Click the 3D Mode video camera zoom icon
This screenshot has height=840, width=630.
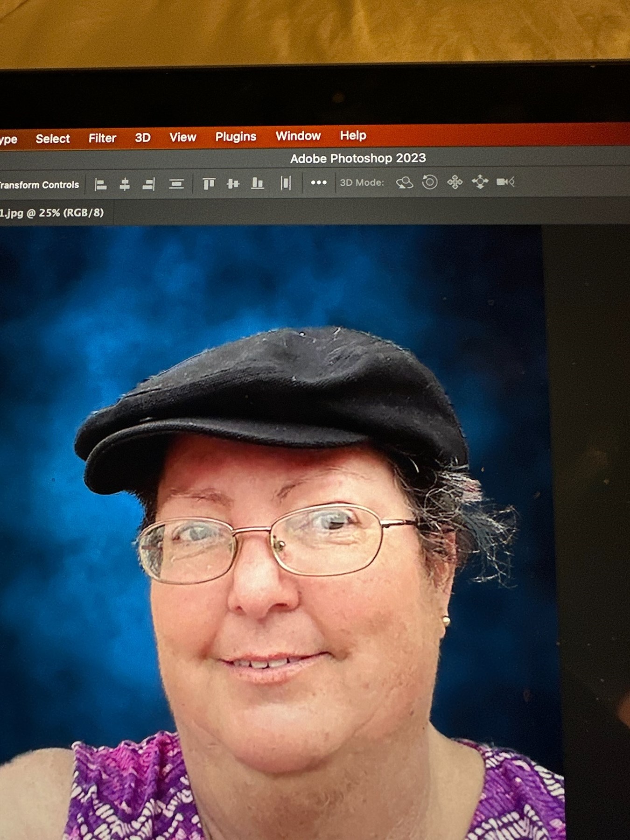(x=505, y=182)
